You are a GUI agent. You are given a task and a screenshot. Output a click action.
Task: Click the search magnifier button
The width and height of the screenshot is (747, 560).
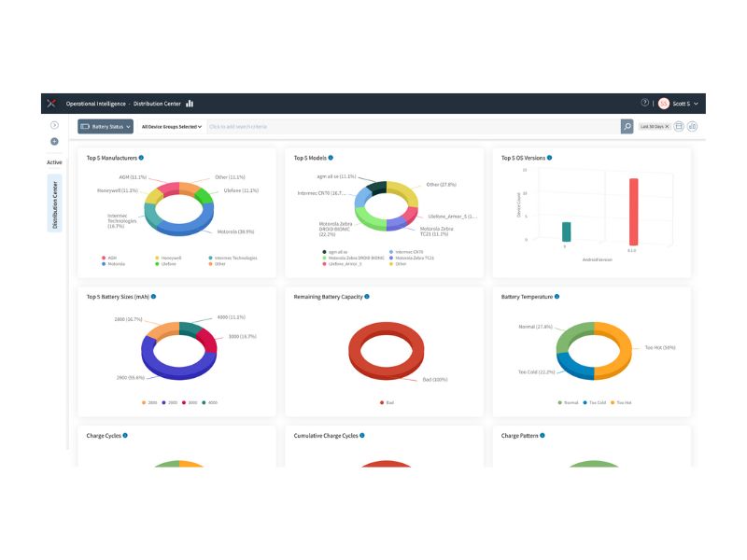(x=627, y=127)
